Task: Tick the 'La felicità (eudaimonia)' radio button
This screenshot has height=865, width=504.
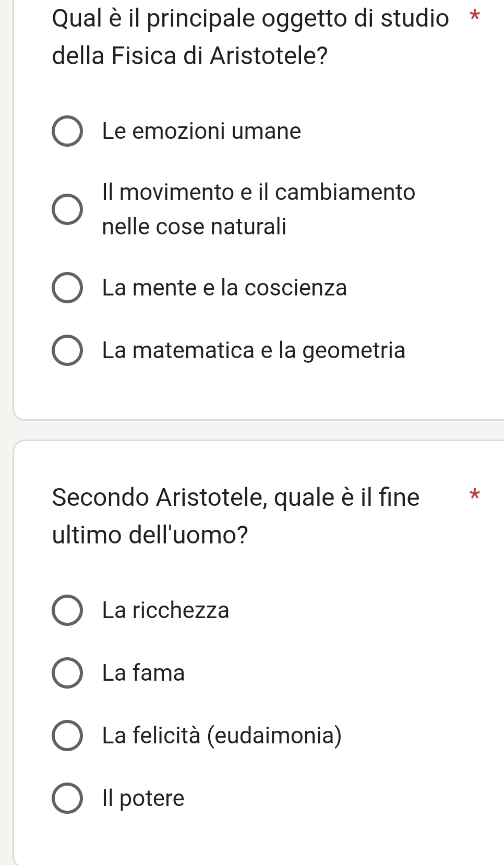Action: (67, 736)
